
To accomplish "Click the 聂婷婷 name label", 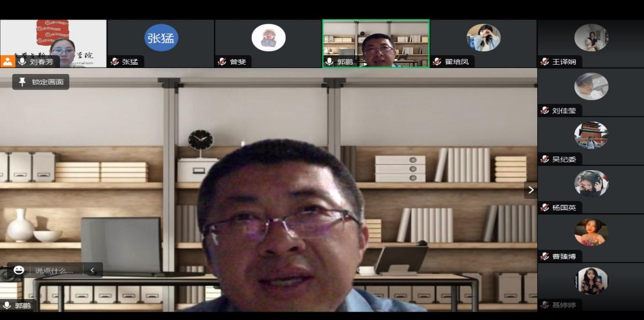I will 564,305.
